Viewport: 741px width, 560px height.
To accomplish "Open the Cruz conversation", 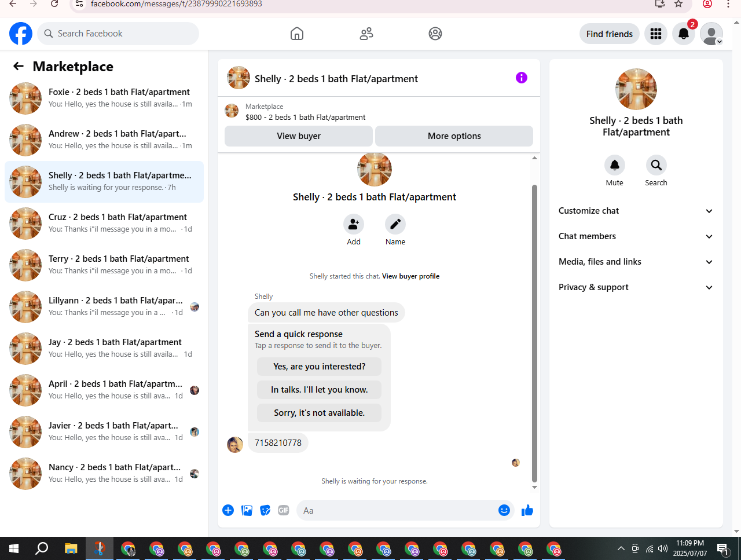I will point(104,224).
